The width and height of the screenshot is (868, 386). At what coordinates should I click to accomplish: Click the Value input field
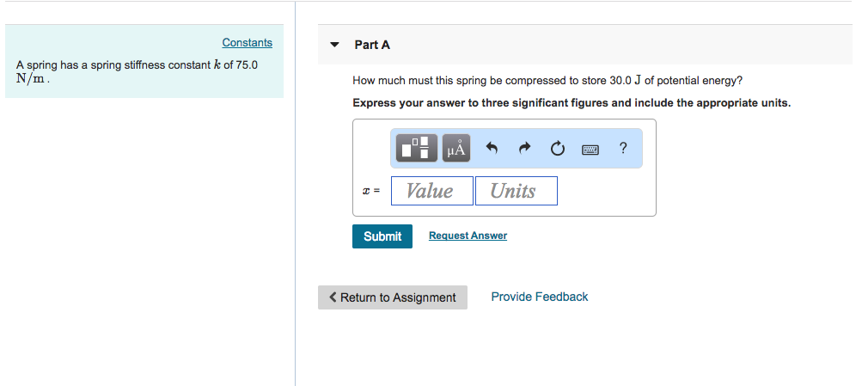431,191
